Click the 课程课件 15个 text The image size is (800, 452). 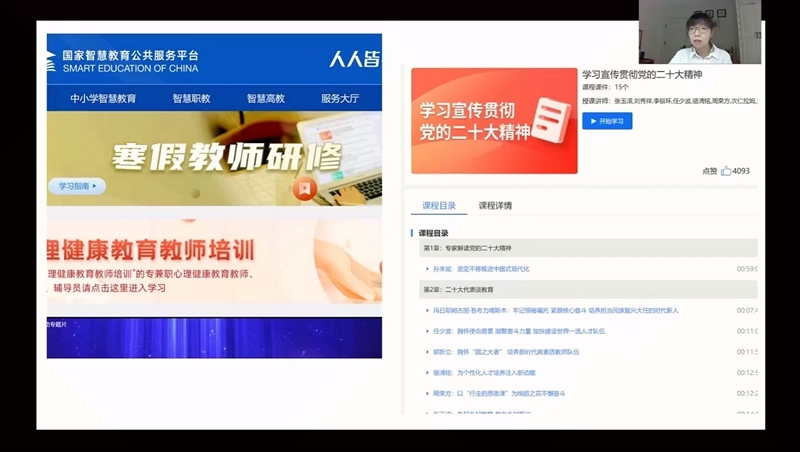coord(605,87)
